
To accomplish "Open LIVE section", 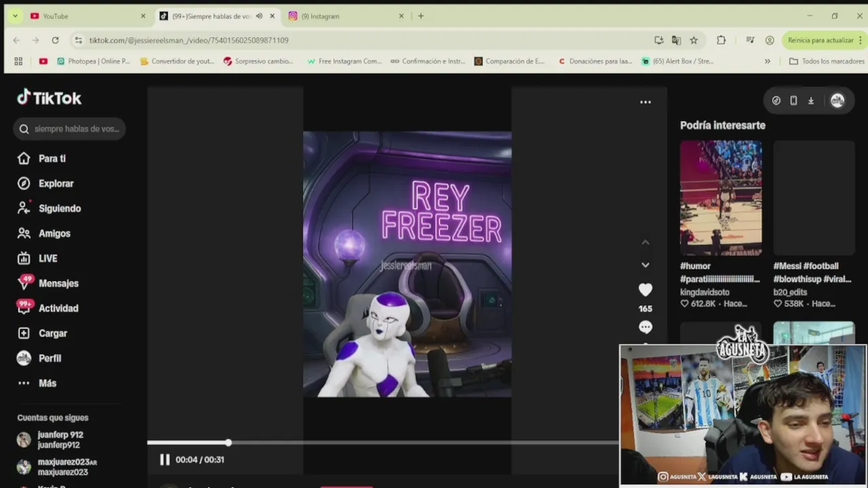I will 37,258.
